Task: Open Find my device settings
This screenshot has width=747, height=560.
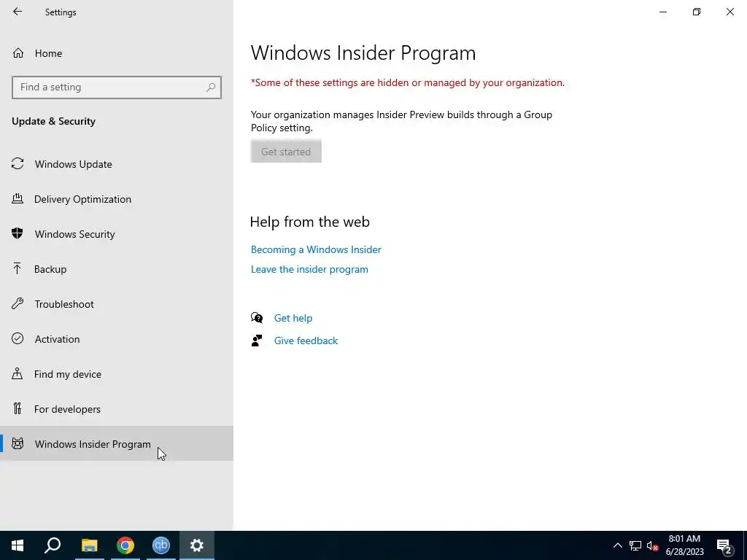Action: tap(117, 374)
